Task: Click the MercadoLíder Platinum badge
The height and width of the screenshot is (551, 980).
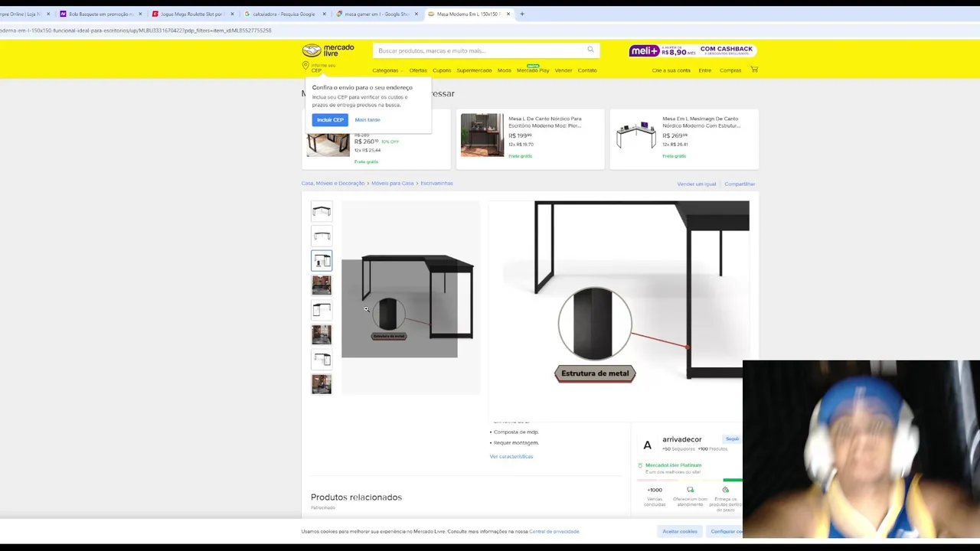Action: (x=673, y=465)
